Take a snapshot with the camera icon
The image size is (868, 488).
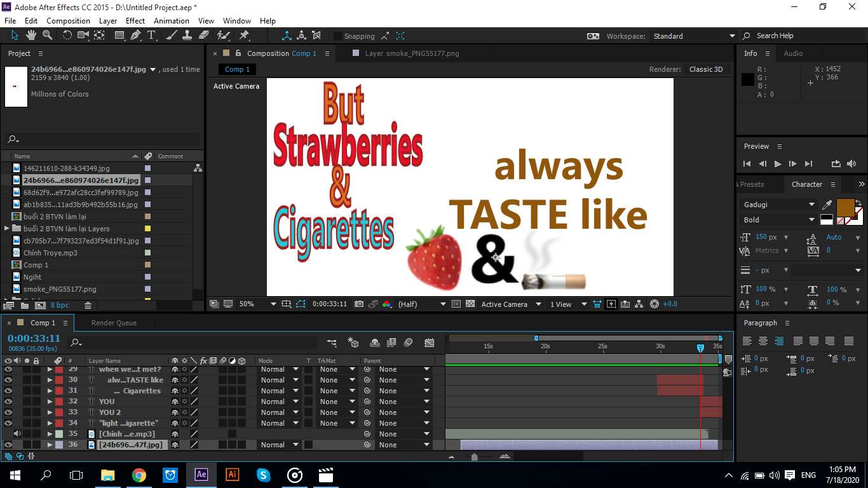click(359, 304)
